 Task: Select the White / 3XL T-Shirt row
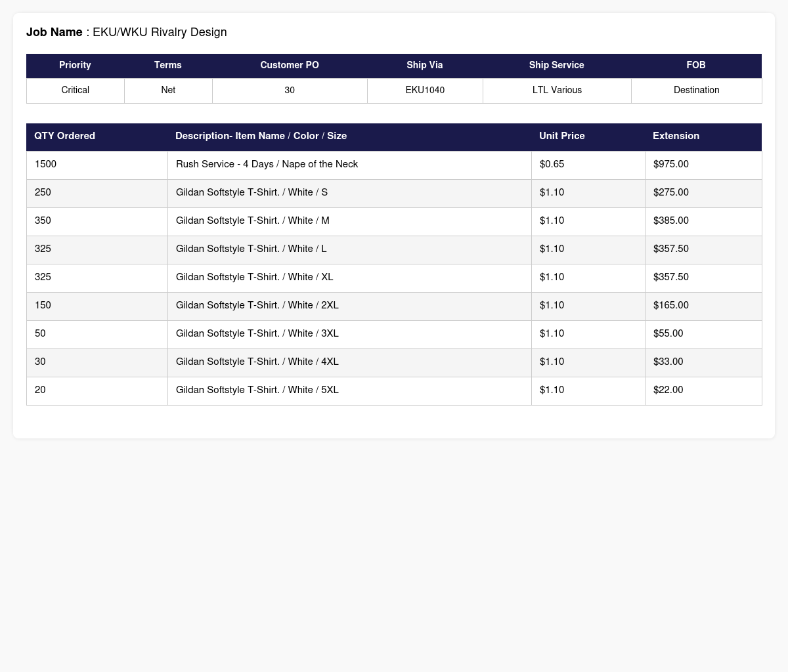(x=394, y=334)
